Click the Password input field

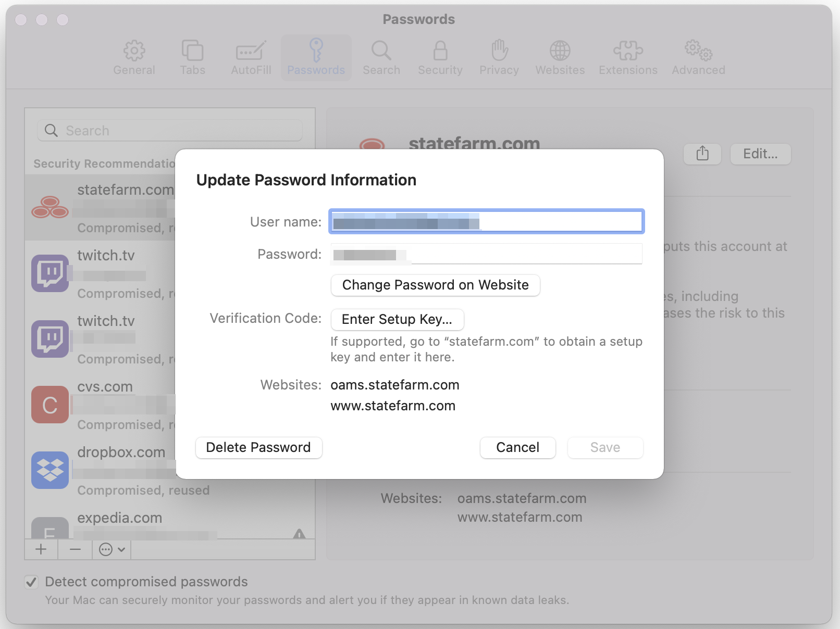487,254
